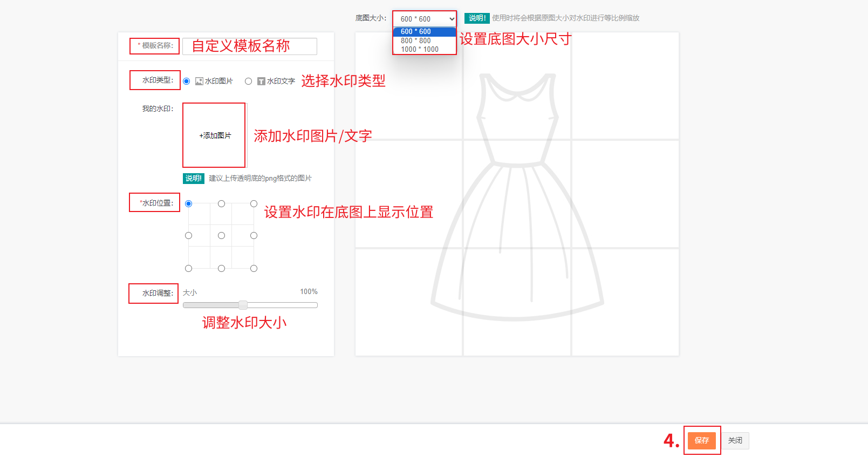This screenshot has height=457, width=868.
Task: Choose middle-right watermark position
Action: [254, 235]
